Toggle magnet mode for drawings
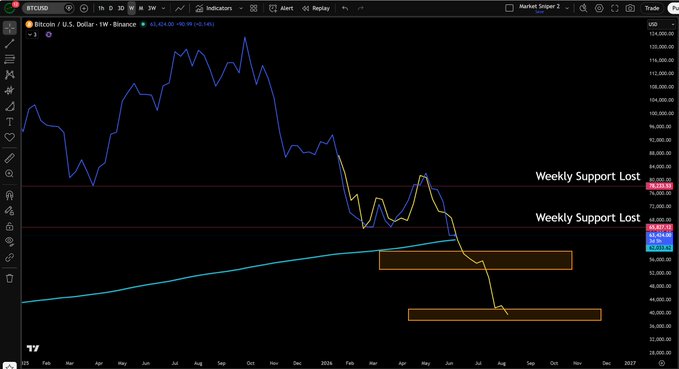This screenshot has height=369, width=679. pos(10,195)
